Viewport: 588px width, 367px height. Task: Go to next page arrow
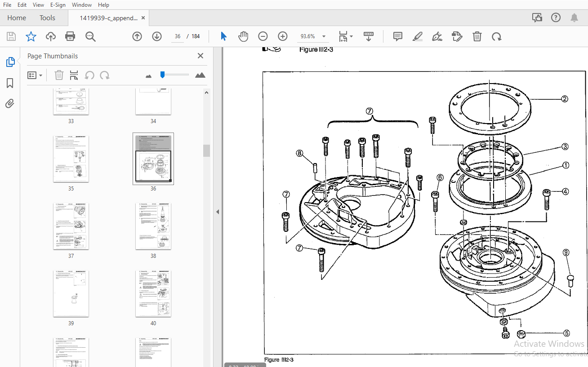(x=157, y=36)
